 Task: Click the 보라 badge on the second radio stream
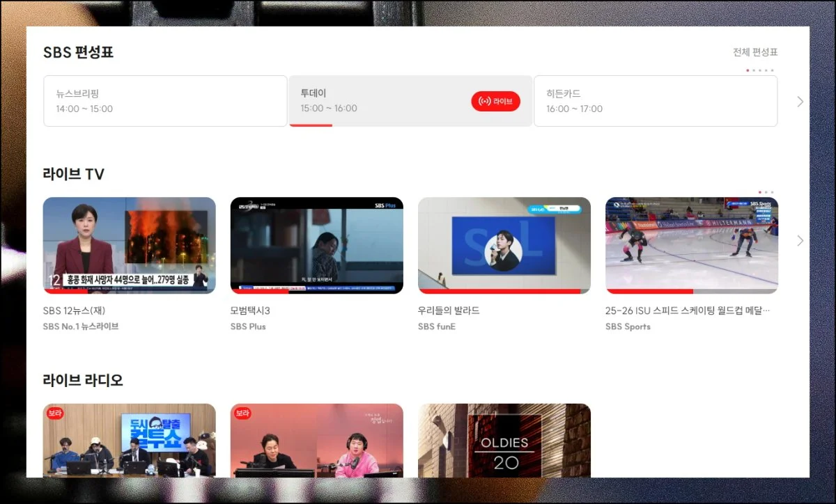pos(242,413)
